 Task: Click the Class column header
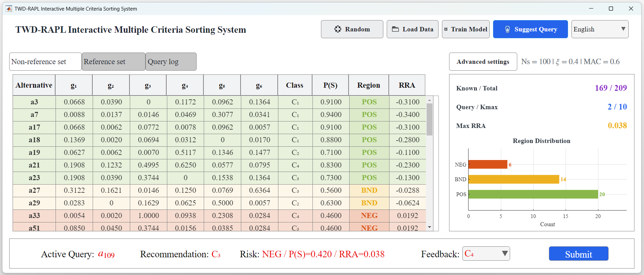point(295,85)
